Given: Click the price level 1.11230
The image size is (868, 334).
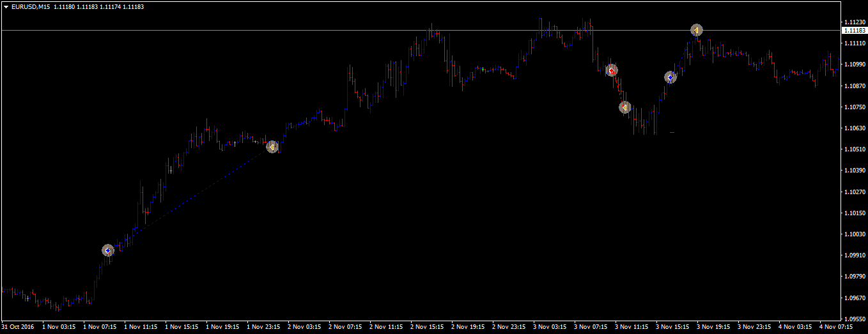Looking at the screenshot, I should [x=855, y=22].
